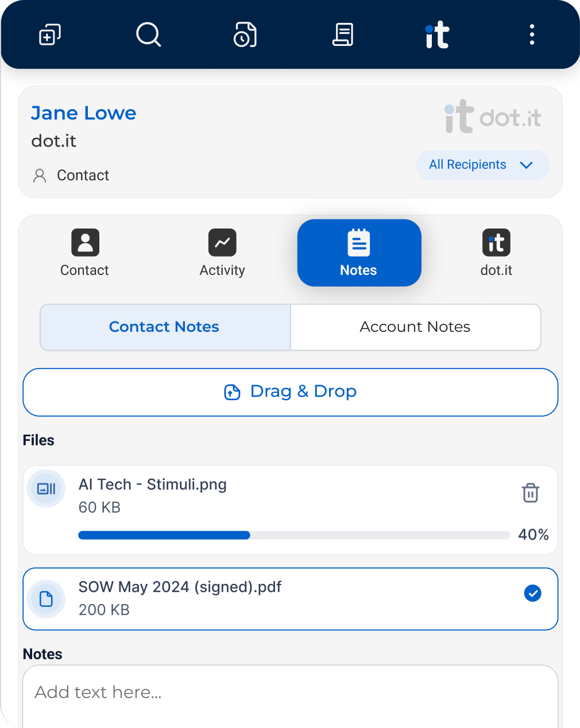Click the Drag & Drop upload button

pyautogui.click(x=290, y=392)
